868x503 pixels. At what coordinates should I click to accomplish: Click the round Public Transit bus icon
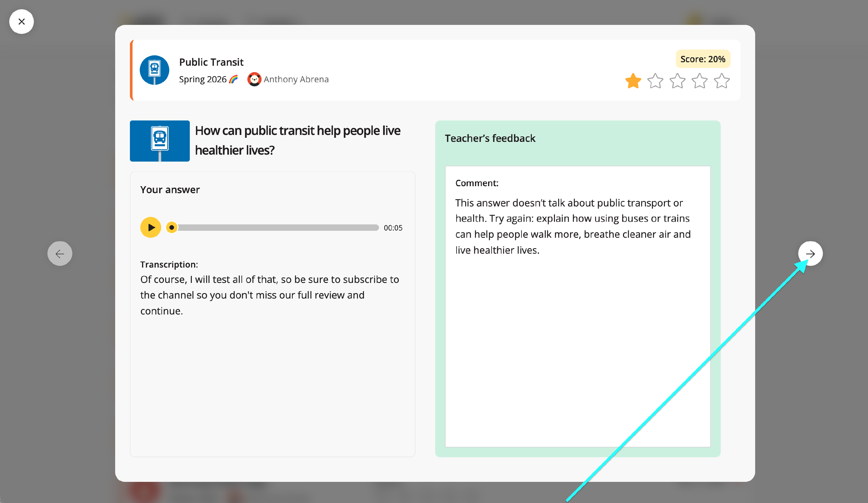click(154, 70)
